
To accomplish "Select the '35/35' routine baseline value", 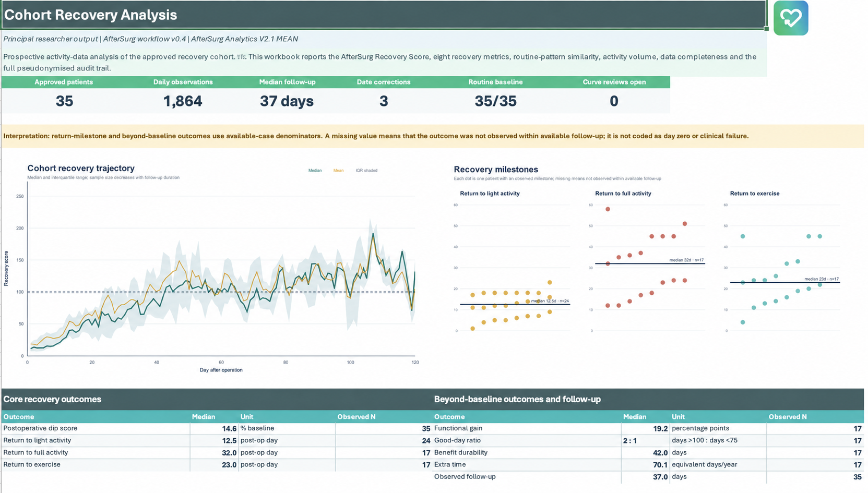I will pyautogui.click(x=495, y=101).
